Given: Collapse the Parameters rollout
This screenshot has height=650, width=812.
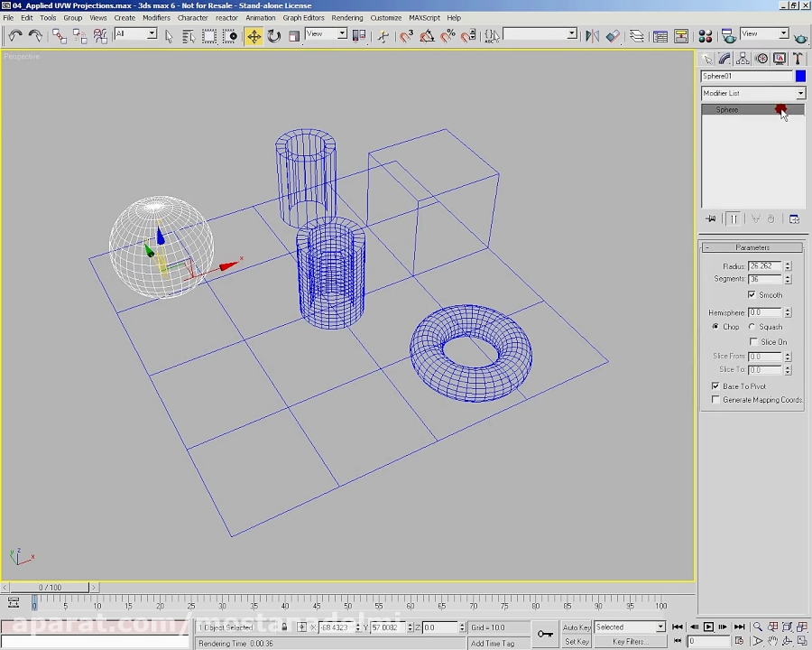Looking at the screenshot, I should point(752,247).
